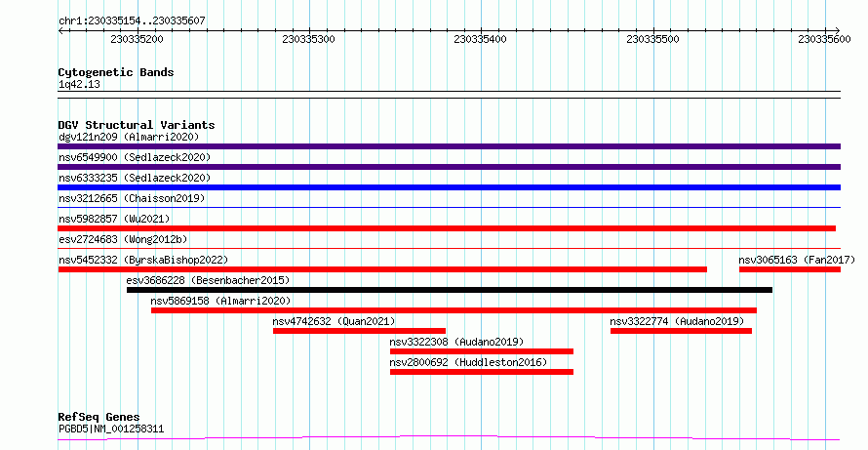Image resolution: width=868 pixels, height=450 pixels.
Task: Click the DGV Structural Variants track title
Action: point(137,125)
